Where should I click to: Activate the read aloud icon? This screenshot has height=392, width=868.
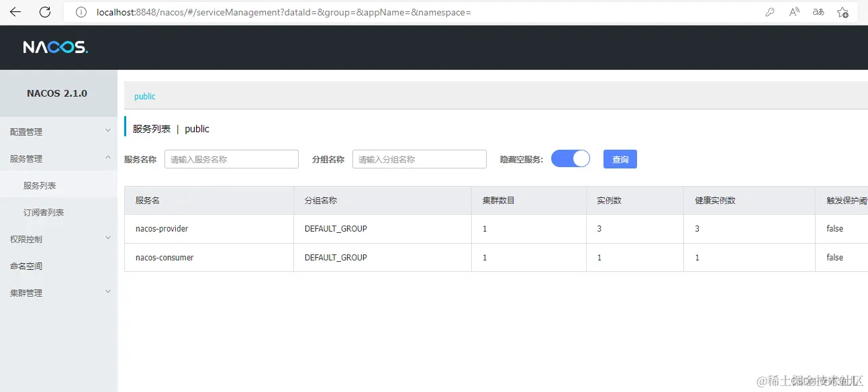[794, 12]
